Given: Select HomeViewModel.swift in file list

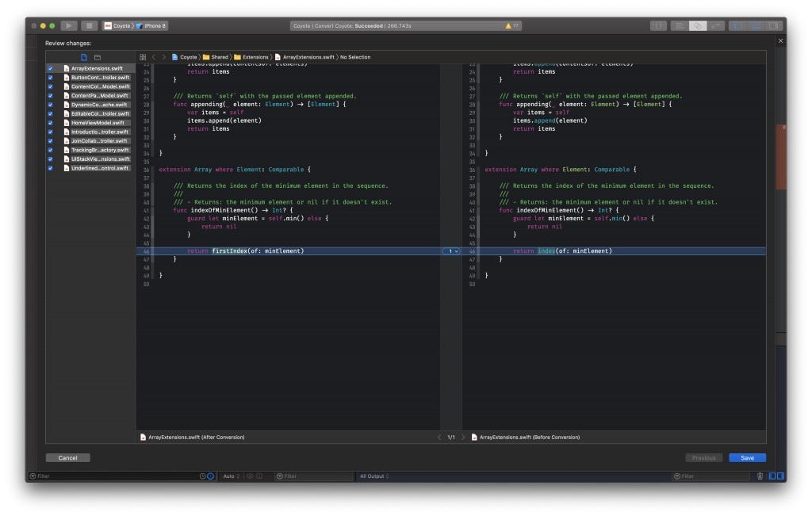Looking at the screenshot, I should pyautogui.click(x=96, y=123).
